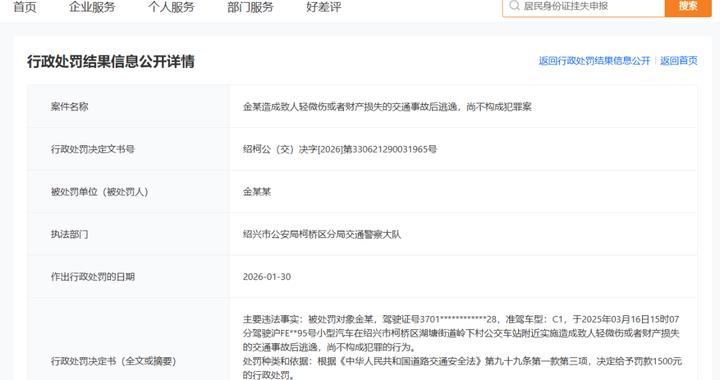Select the 绍兴市公安局柯桥区分局交通警察大队 value
720x380 pixels.
coord(322,235)
